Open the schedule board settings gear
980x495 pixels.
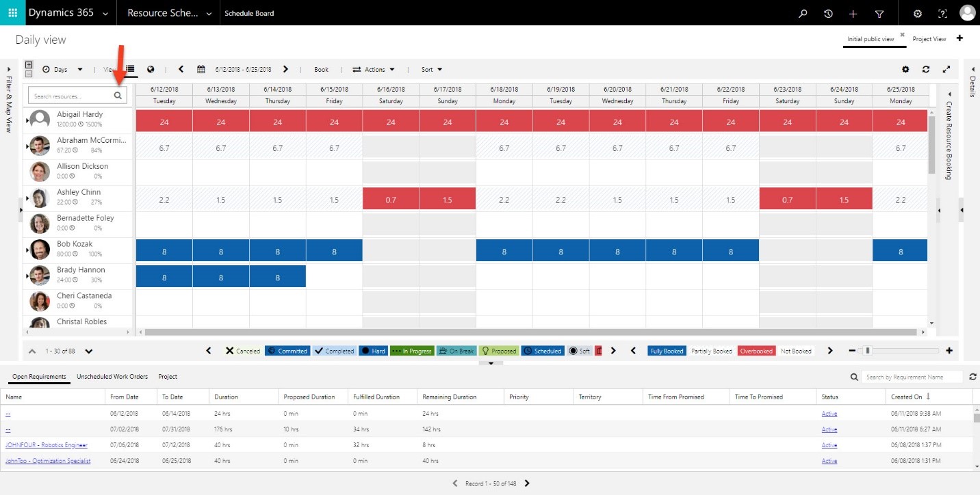pos(905,69)
